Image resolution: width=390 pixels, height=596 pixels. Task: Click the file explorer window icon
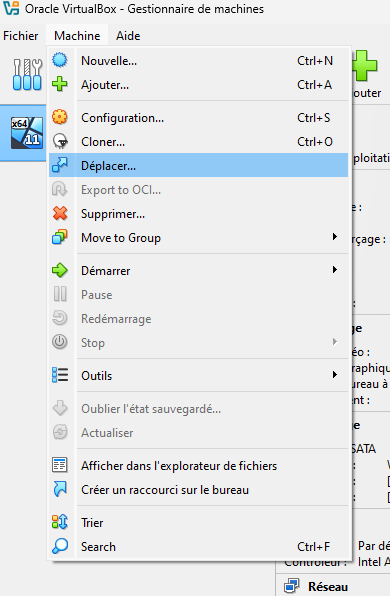pos(60,465)
